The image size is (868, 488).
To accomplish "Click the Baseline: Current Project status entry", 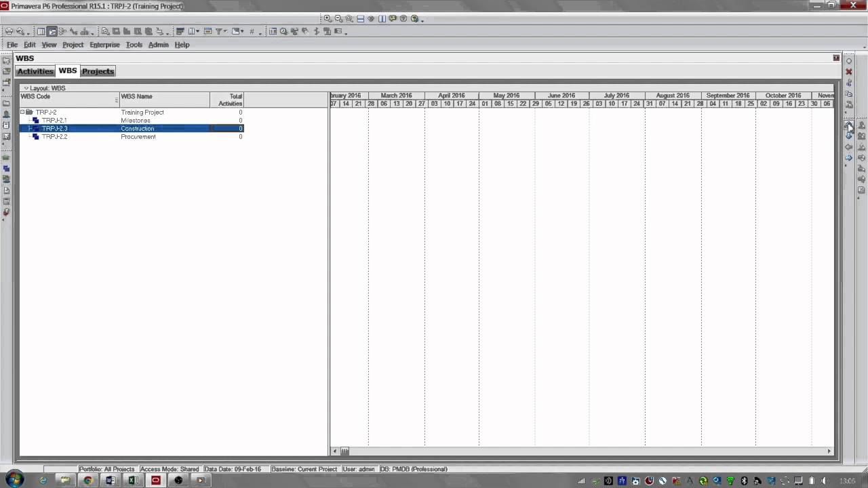I will [x=304, y=469].
